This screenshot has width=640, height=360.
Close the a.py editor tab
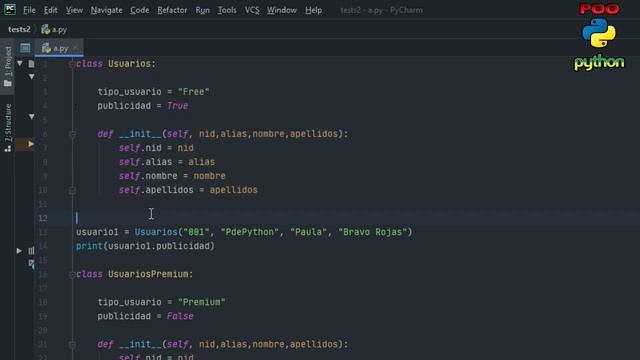76,48
